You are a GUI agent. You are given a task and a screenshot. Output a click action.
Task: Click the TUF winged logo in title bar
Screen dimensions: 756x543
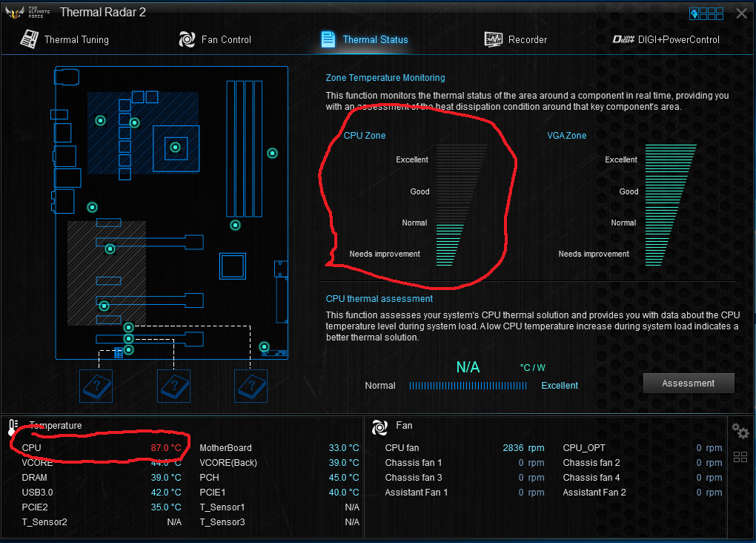(x=15, y=13)
